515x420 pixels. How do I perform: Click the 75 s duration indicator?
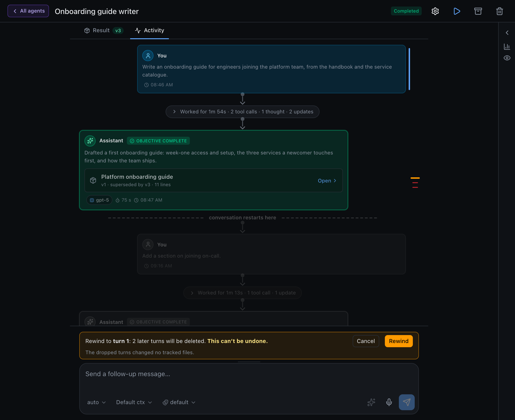tap(123, 200)
